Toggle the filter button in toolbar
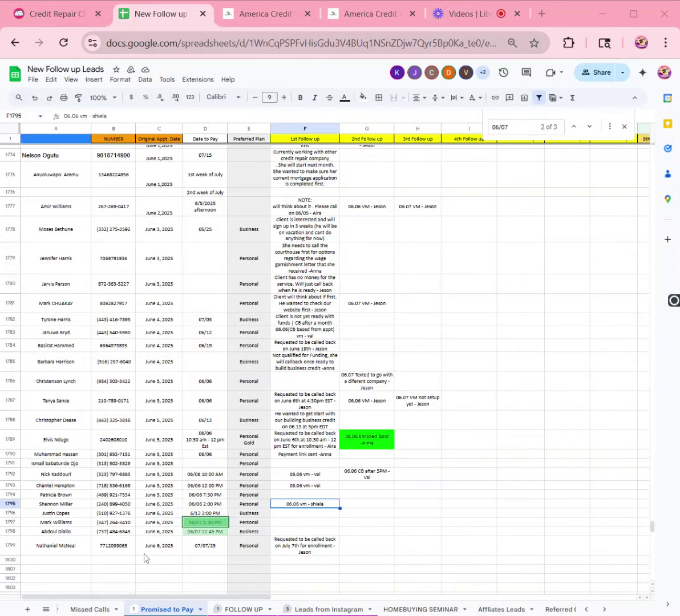680x616 pixels. (539, 98)
